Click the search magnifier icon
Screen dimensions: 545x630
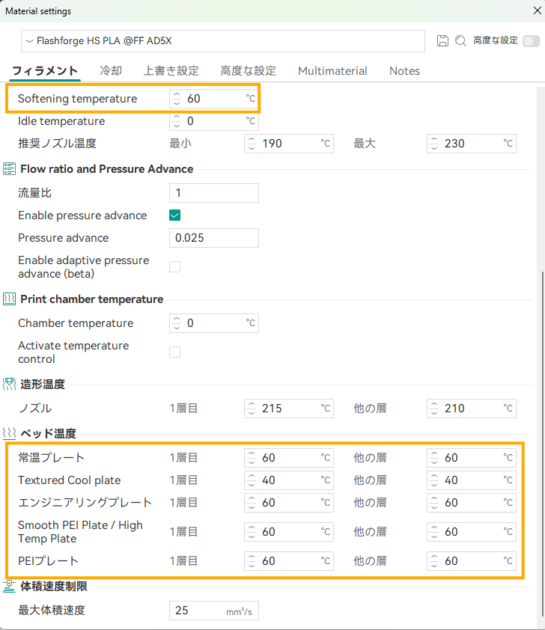(x=461, y=41)
